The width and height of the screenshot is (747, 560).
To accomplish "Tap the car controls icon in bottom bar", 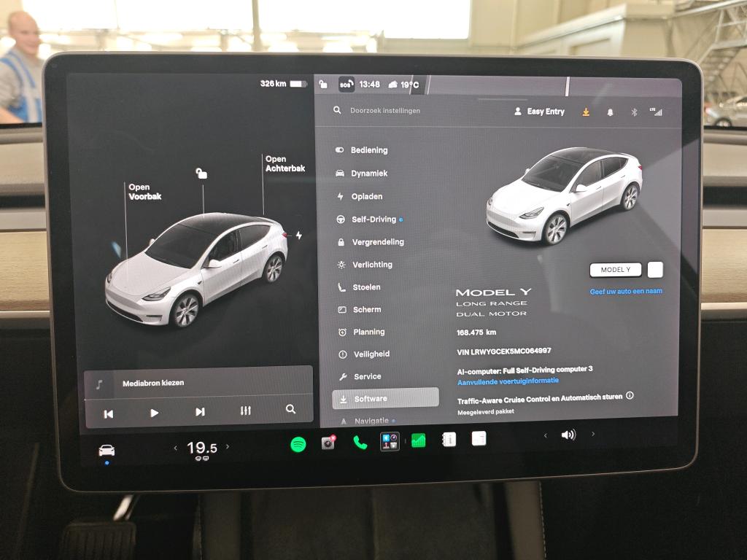I will (107, 451).
